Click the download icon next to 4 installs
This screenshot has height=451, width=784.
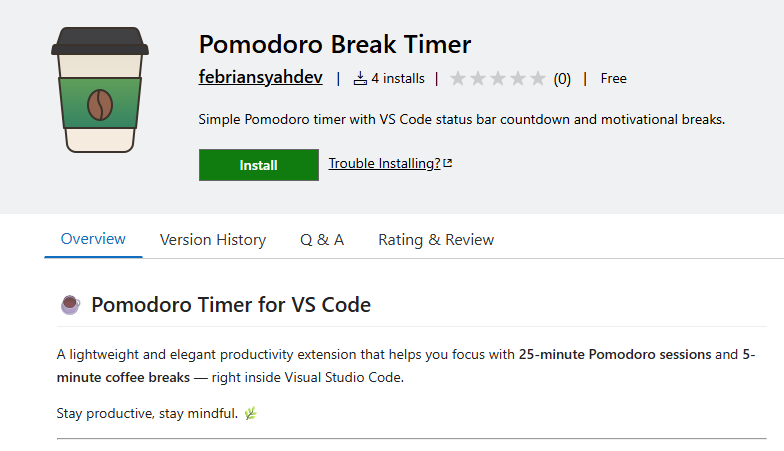[360, 78]
